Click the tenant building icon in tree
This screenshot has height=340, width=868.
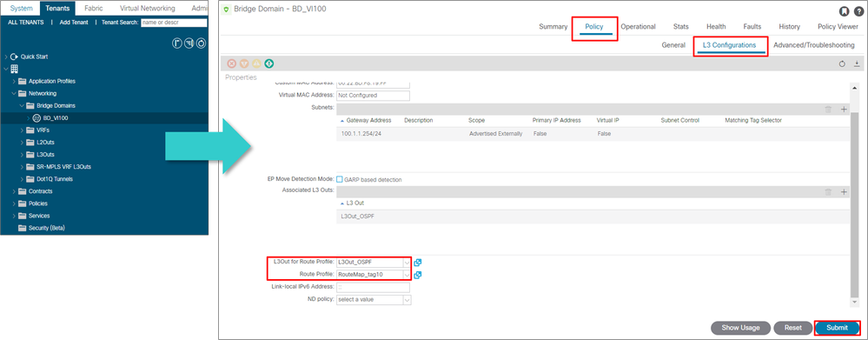coord(15,69)
